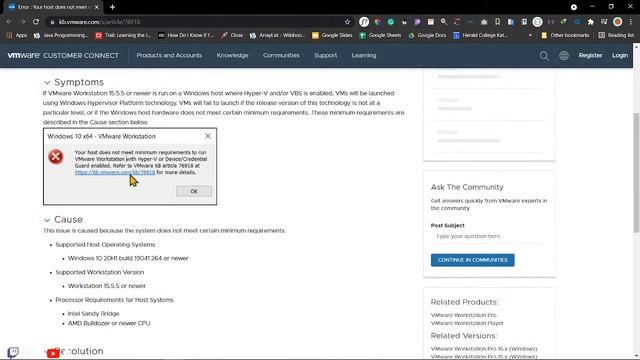
Task: Click the green Grammarly extension icon
Action: pos(391,22)
